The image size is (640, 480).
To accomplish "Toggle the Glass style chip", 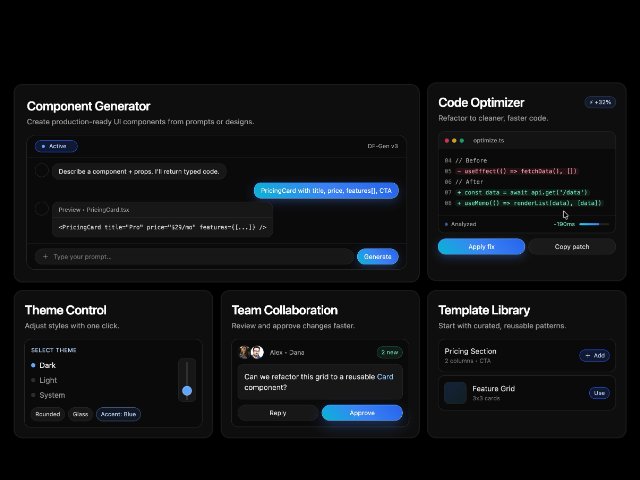I will click(80, 414).
